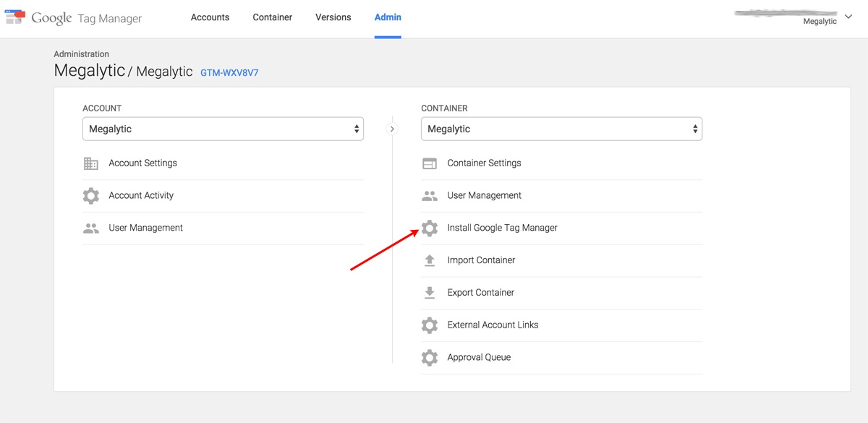Open the Approval Queue link
The image size is (868, 423).
pyautogui.click(x=479, y=357)
